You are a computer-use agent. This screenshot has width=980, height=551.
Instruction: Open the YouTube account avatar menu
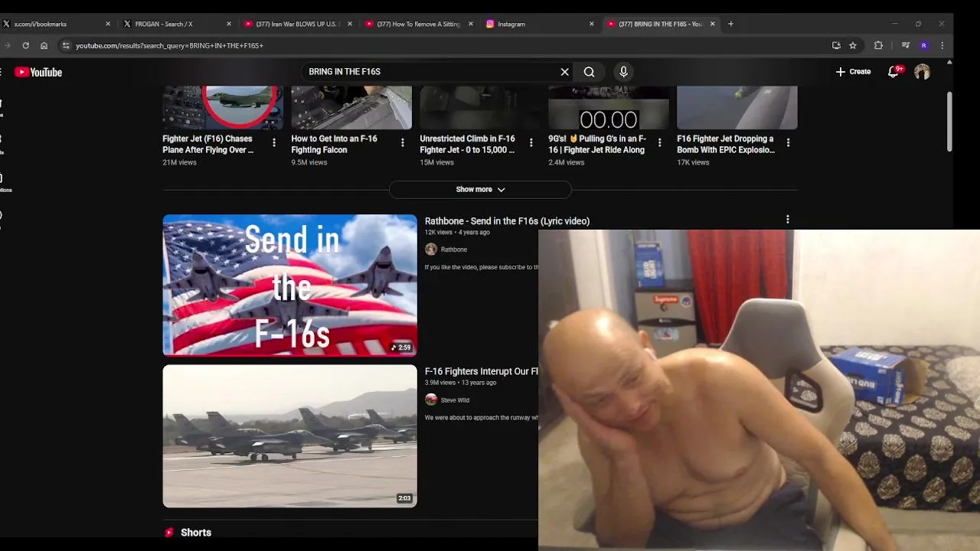click(x=922, y=72)
